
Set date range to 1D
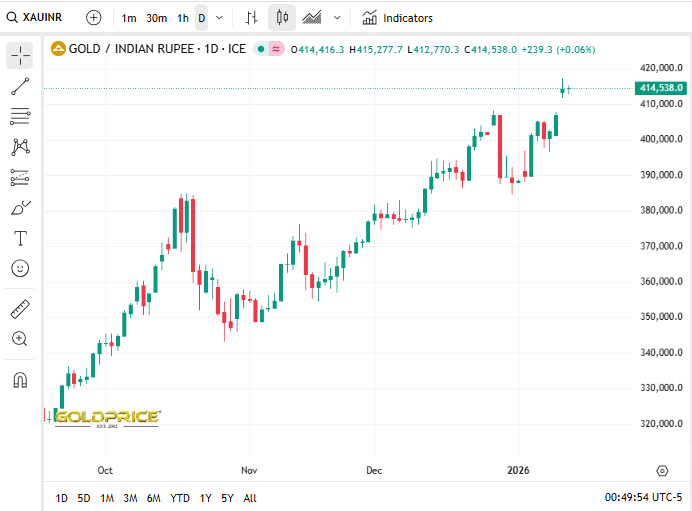click(61, 498)
